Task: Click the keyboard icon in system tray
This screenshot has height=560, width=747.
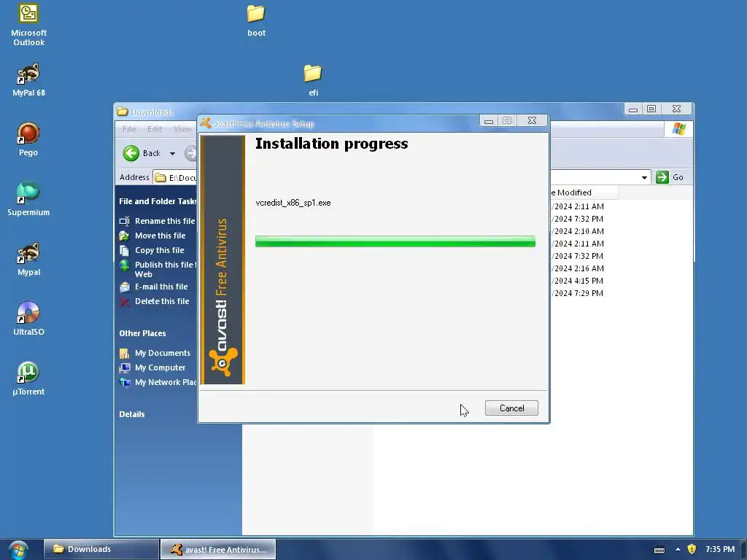Action: point(659,550)
